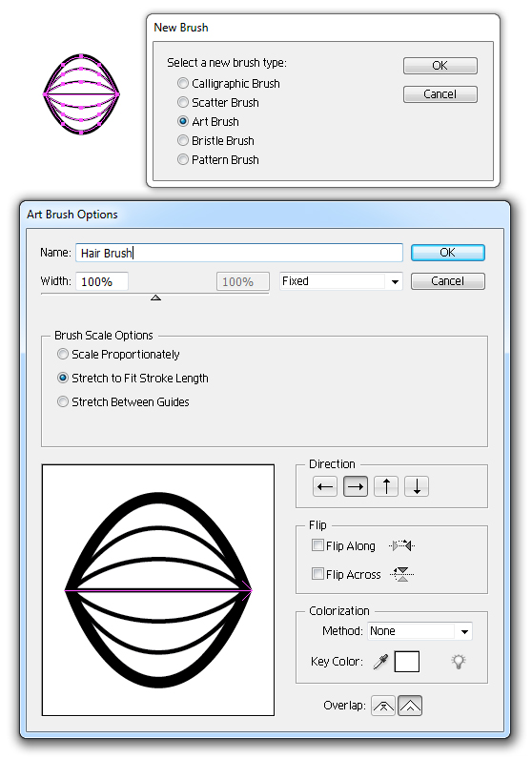Open the Fixed width dropdown

coord(341,281)
